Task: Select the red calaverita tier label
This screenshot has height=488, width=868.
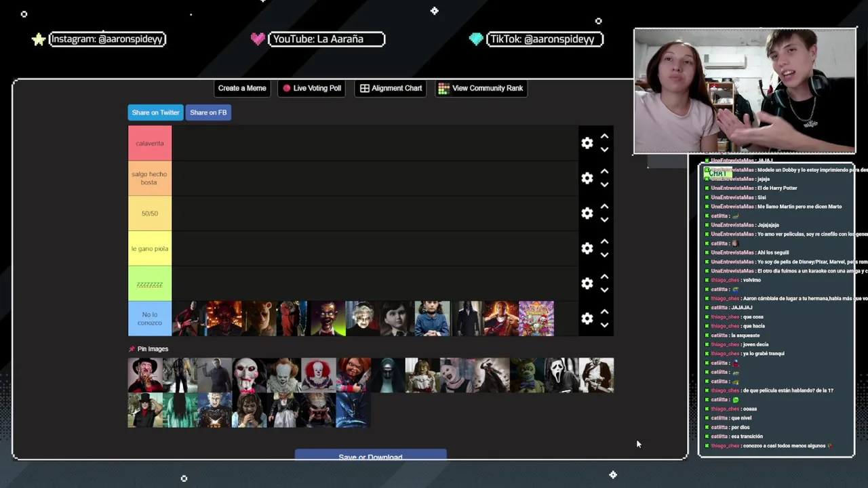Action: tap(150, 143)
